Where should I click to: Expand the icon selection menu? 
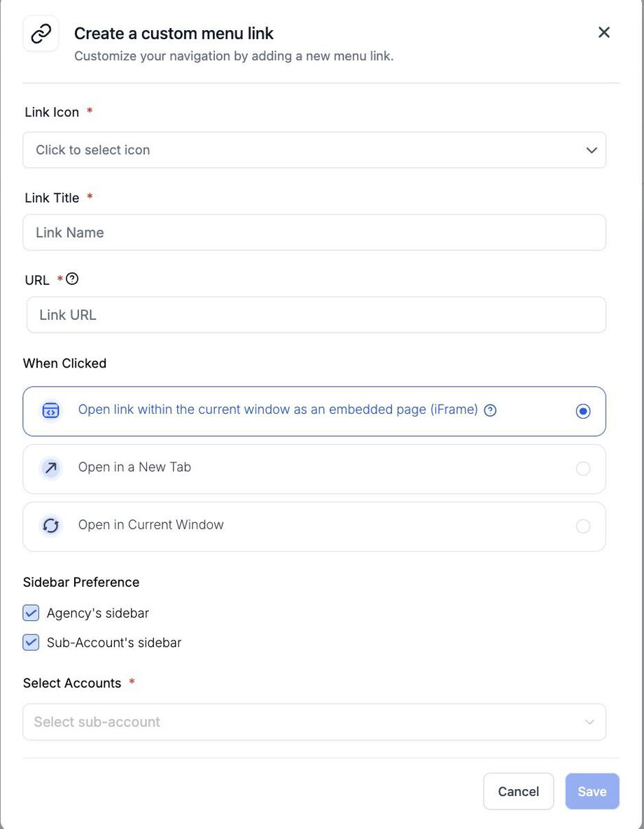tap(314, 149)
